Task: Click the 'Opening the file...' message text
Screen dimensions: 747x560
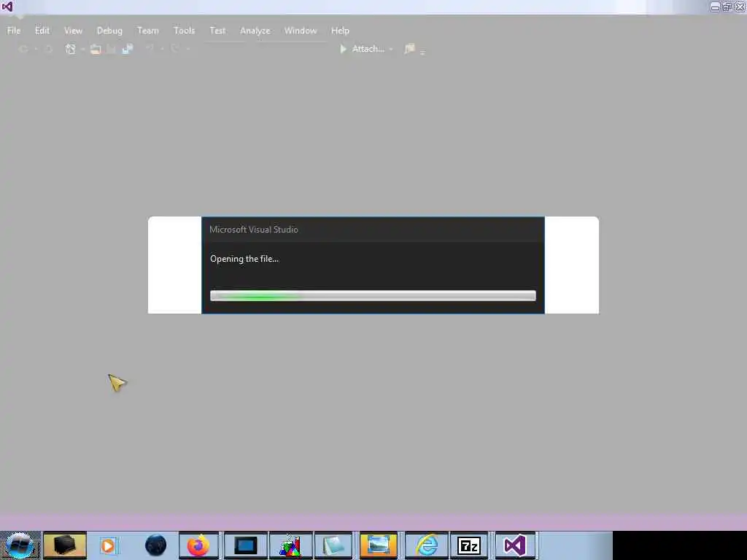Action: coord(244,259)
